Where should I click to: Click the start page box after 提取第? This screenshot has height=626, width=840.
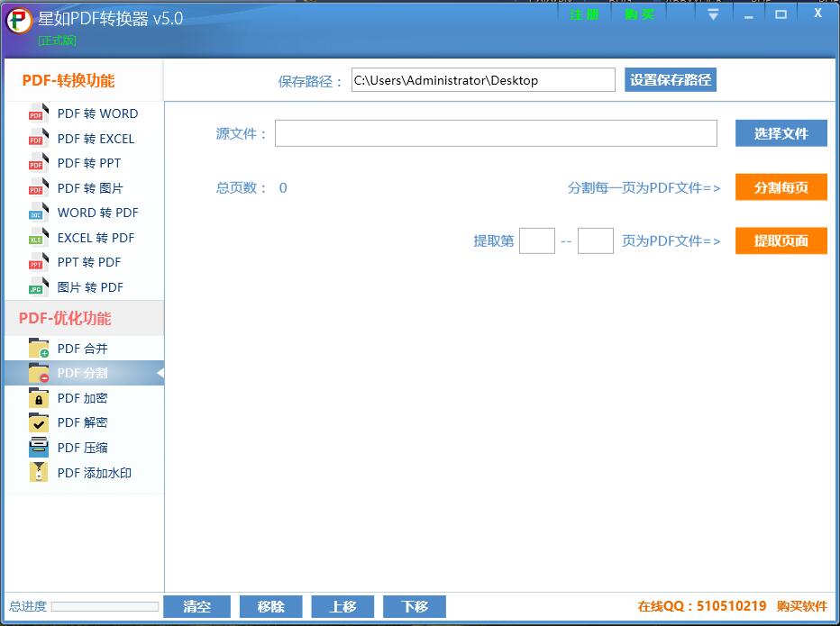537,240
